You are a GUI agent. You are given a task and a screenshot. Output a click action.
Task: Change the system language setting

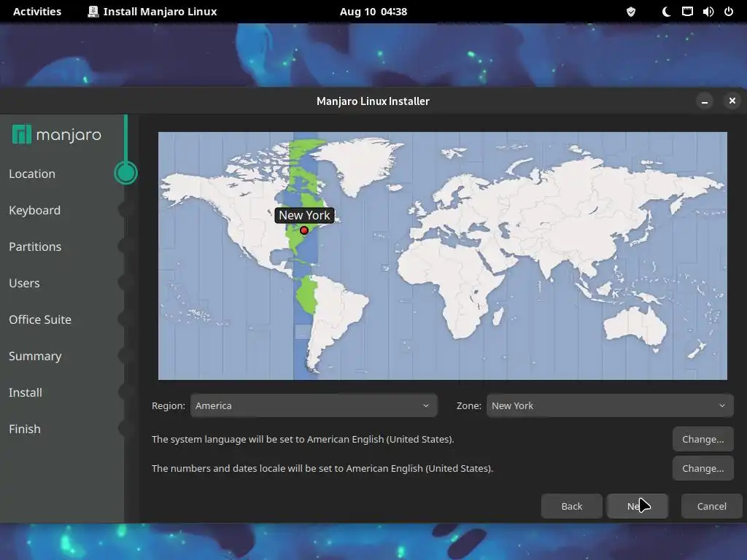[x=703, y=439]
